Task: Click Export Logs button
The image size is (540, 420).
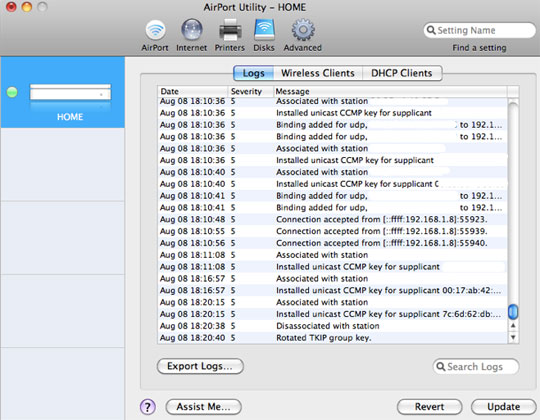Action: pyautogui.click(x=200, y=366)
